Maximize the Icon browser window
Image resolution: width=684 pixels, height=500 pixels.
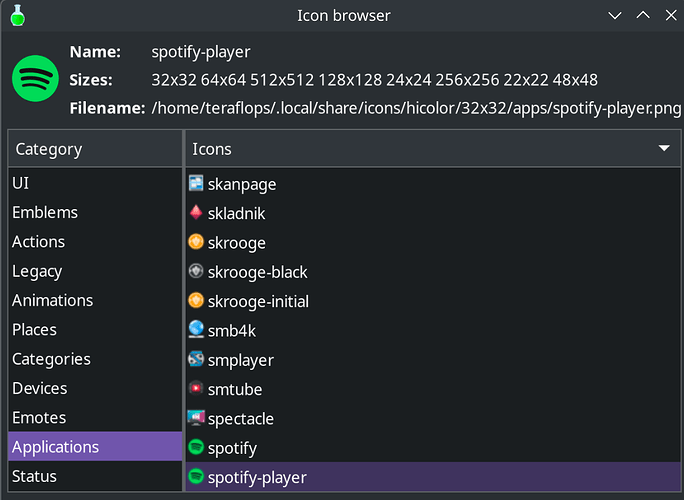pos(643,16)
